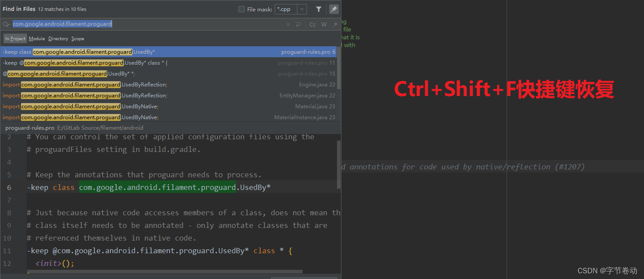Toggle Match case Cc option

coord(313,24)
